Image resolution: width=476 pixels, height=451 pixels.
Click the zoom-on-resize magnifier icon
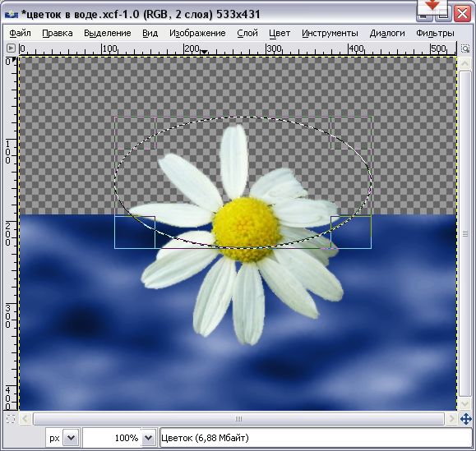pos(465,48)
